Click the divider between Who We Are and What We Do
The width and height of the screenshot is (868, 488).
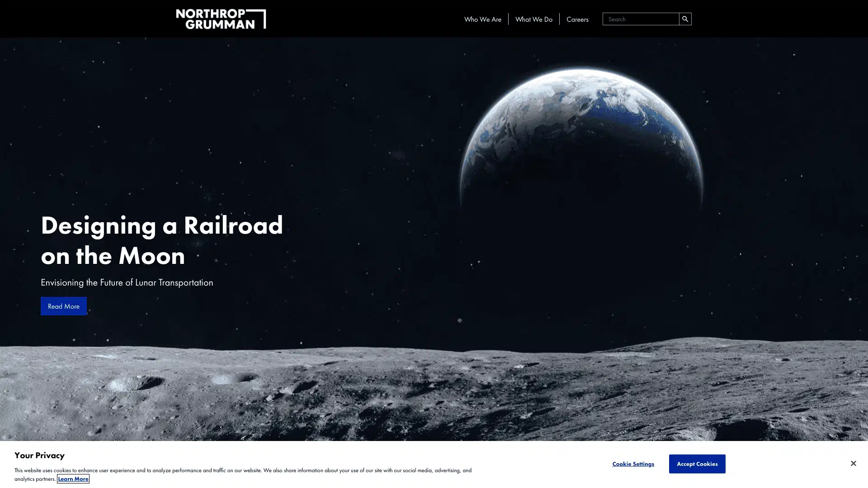click(508, 19)
